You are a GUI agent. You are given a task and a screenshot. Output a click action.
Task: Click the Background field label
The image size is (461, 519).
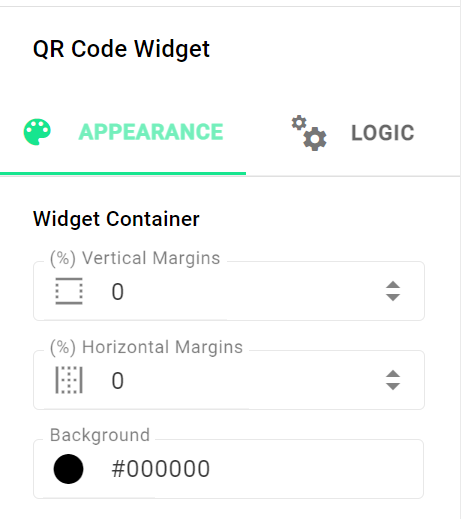point(100,435)
